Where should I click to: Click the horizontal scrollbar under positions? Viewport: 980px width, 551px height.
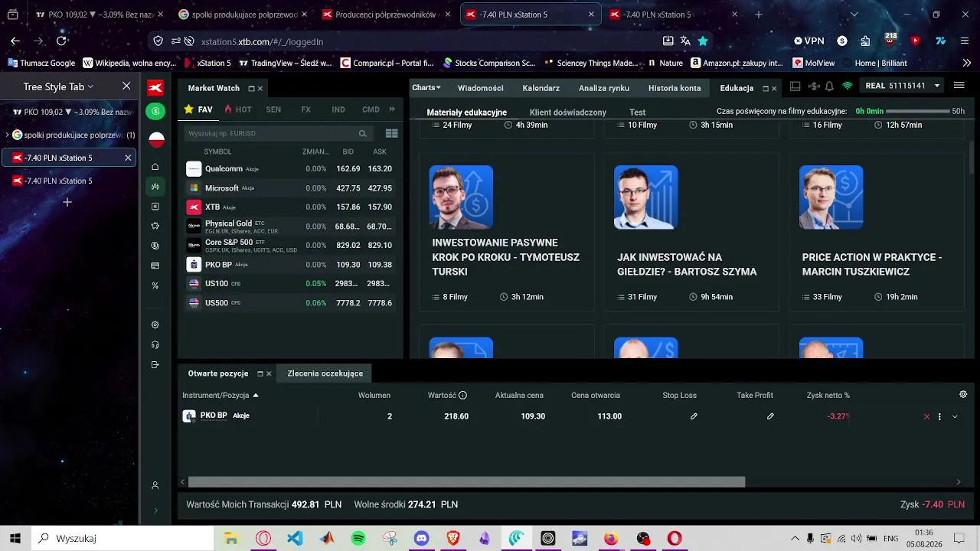tap(466, 482)
